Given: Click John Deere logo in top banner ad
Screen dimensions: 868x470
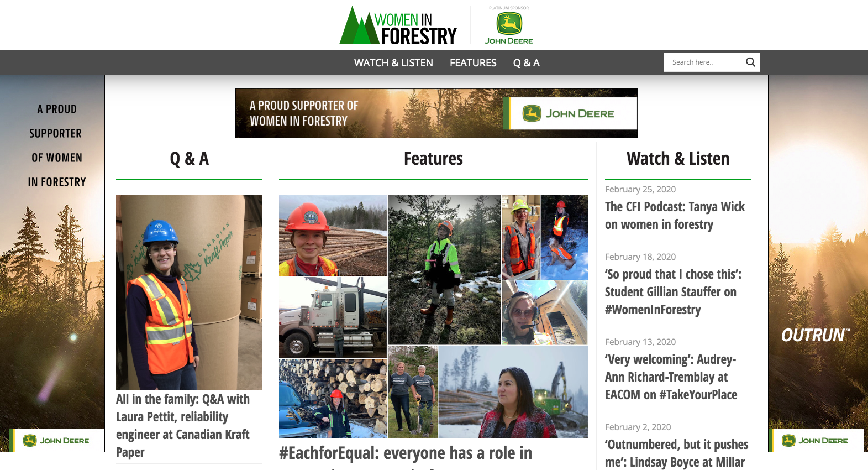Looking at the screenshot, I should pos(570,113).
